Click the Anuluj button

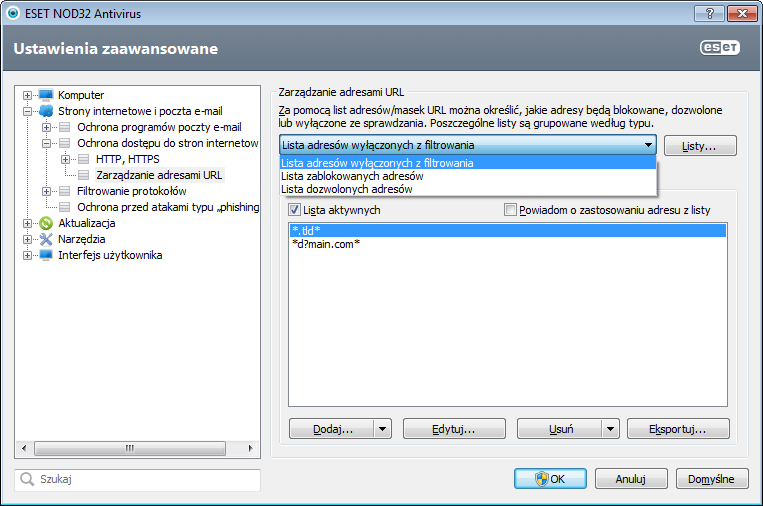631,479
